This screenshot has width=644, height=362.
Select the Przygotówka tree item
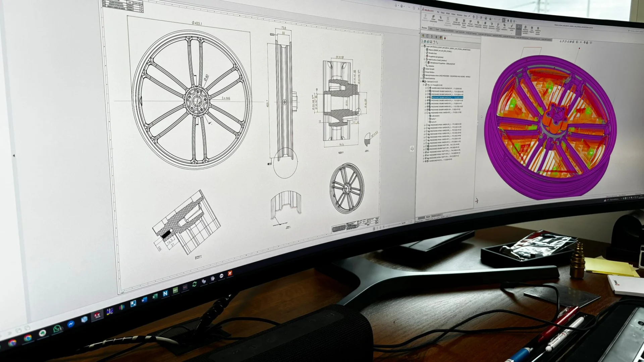click(435, 57)
